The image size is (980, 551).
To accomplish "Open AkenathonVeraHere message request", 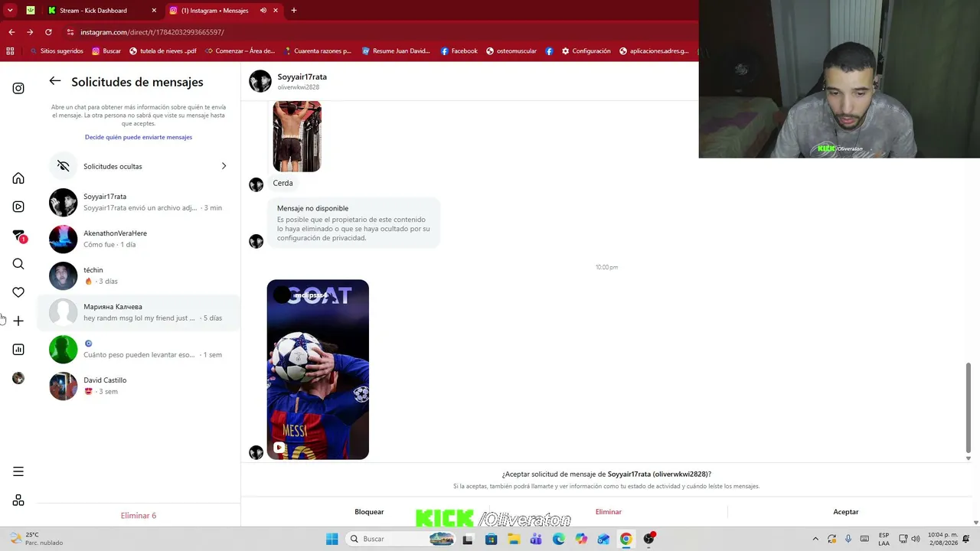I will point(139,239).
